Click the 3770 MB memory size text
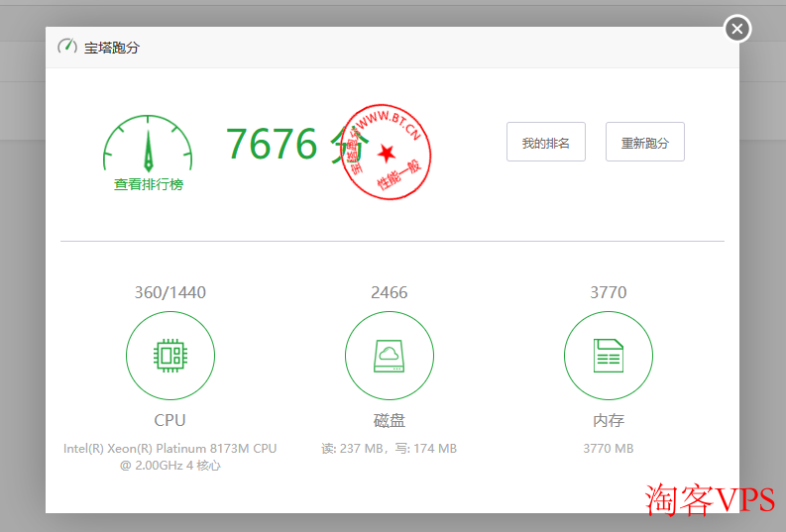 pyautogui.click(x=609, y=449)
